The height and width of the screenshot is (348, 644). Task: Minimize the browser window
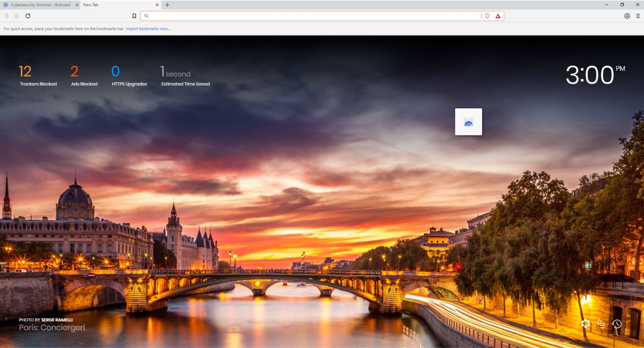point(606,5)
